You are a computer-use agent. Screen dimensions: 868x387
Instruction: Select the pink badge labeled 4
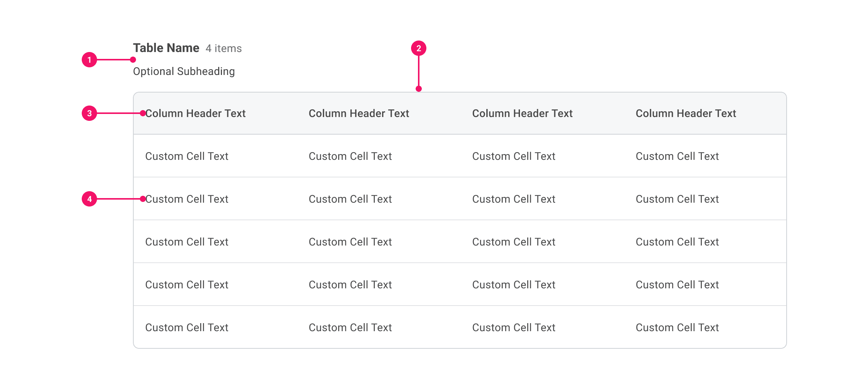point(89,199)
